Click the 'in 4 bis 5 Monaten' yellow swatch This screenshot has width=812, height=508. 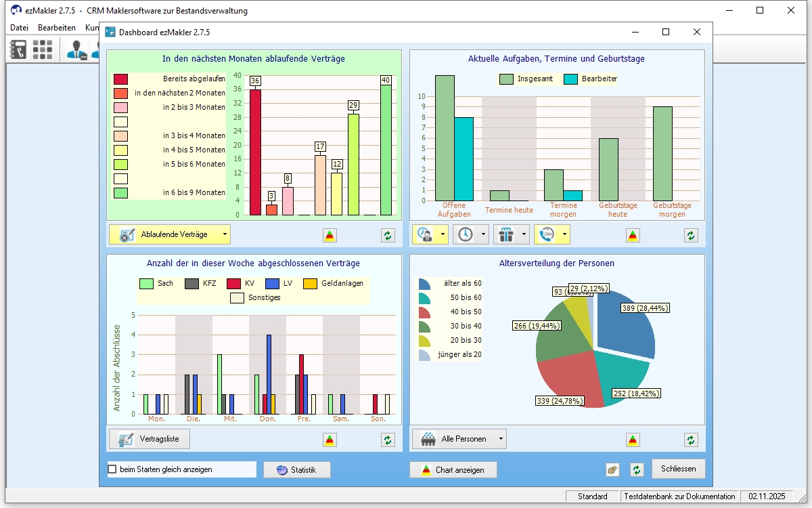click(120, 150)
